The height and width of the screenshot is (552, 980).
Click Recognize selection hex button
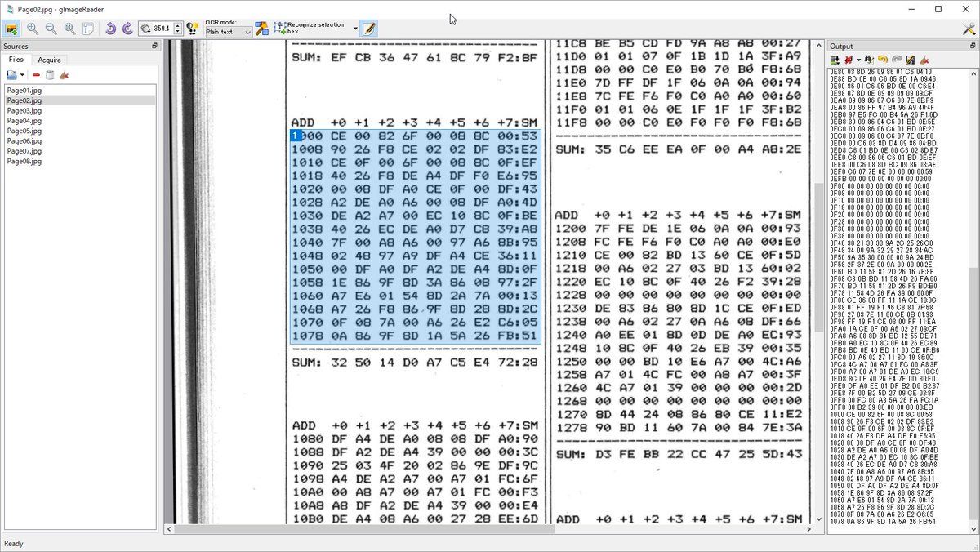(310, 29)
